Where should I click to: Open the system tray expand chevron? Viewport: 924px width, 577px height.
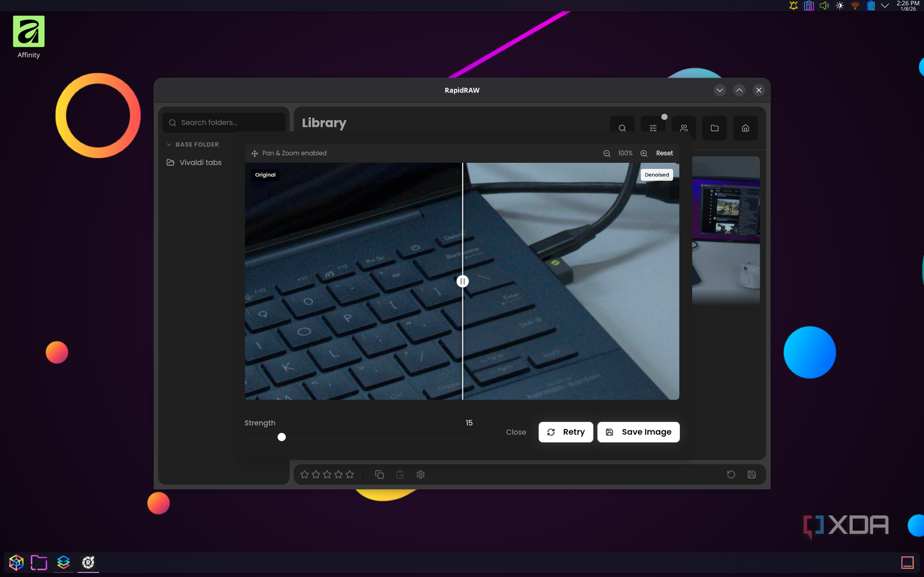point(885,6)
